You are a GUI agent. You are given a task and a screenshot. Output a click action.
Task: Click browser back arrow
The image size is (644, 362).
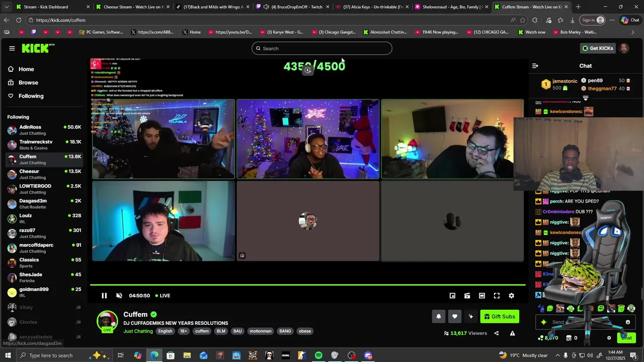[7, 20]
